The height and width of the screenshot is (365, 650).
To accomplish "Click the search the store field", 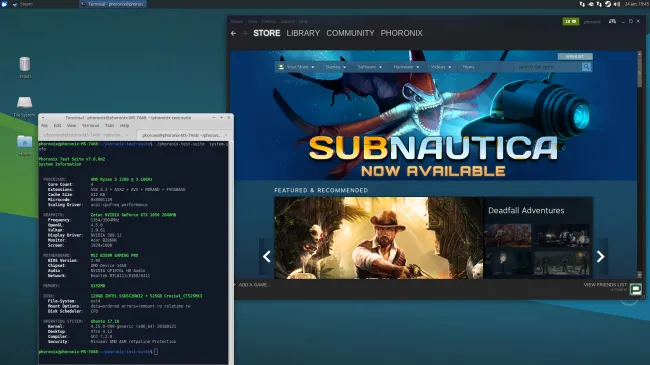I will click(x=548, y=67).
